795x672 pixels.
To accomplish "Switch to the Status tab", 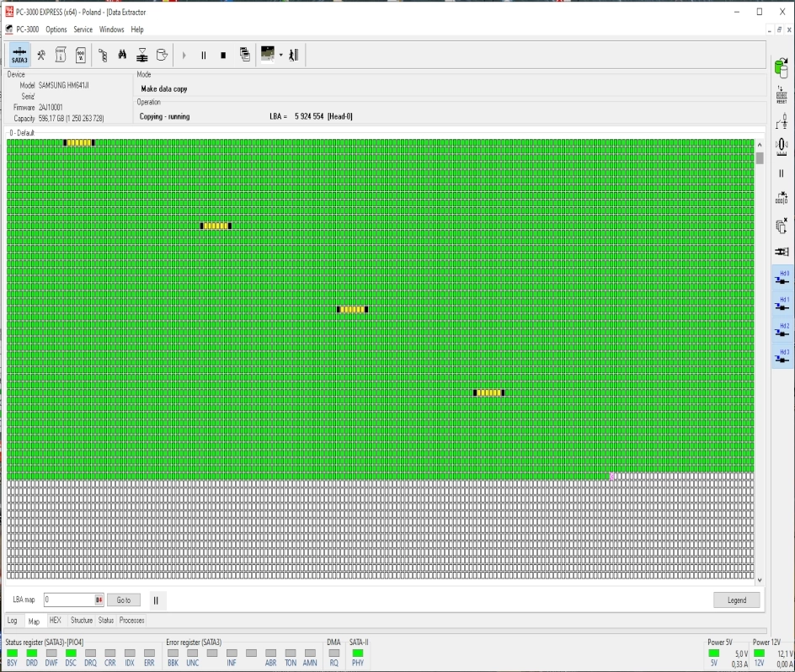I will [106, 621].
